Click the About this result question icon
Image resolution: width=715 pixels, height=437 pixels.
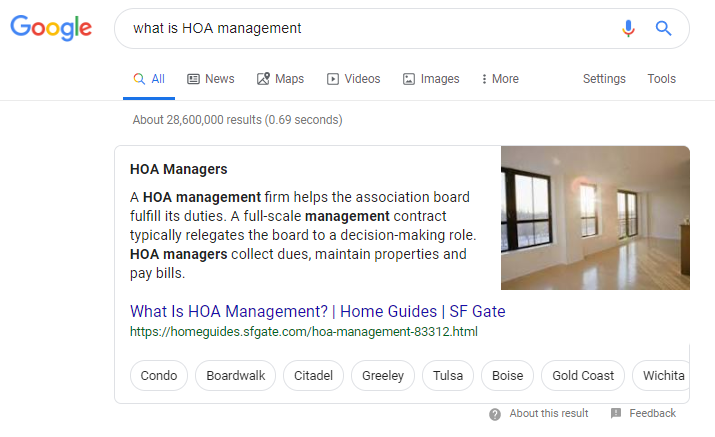[x=495, y=414]
